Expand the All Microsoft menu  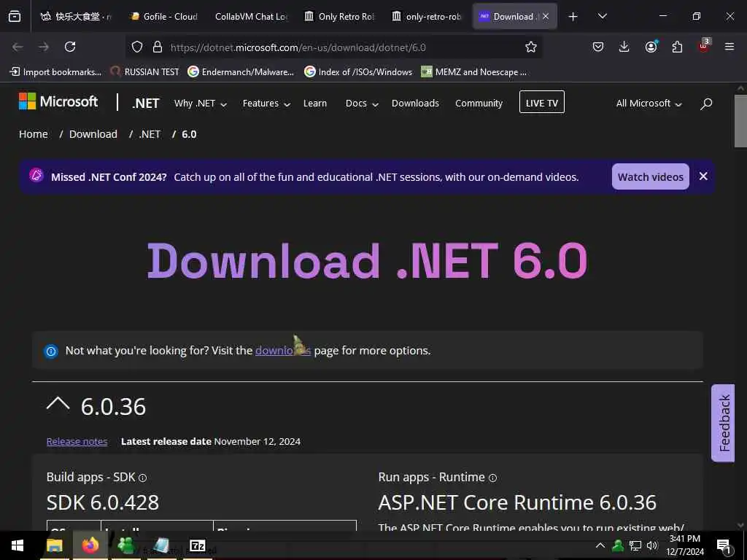coord(649,104)
